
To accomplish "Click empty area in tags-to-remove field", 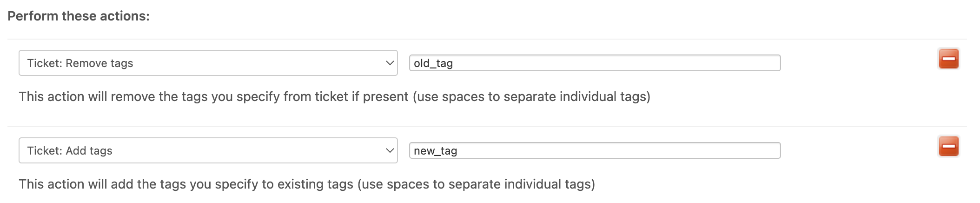I will pos(651,63).
